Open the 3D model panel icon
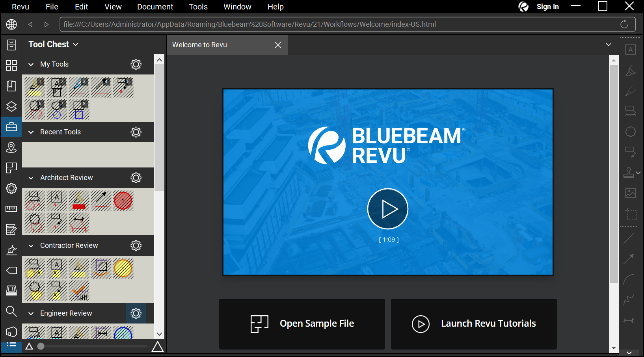Image resolution: width=644 pixels, height=357 pixels. [x=11, y=331]
